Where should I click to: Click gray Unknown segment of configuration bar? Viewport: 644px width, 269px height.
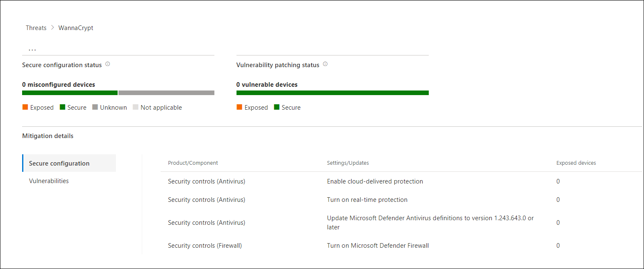pyautogui.click(x=166, y=93)
